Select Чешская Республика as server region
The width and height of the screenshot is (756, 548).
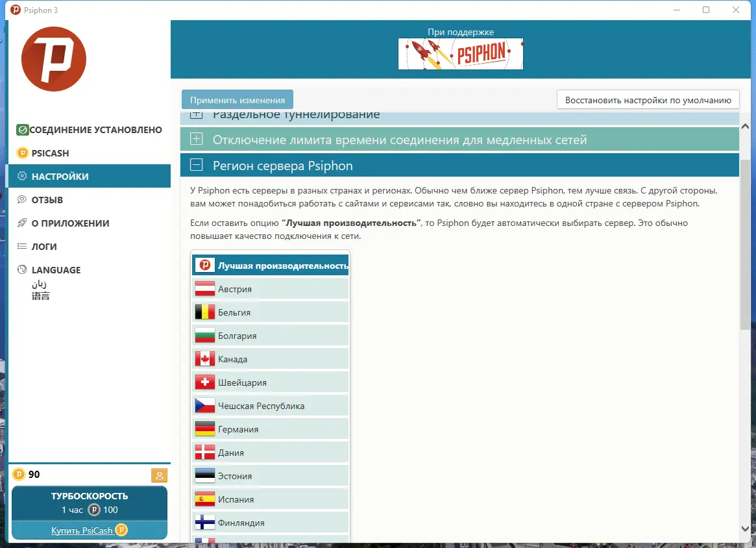pos(271,406)
